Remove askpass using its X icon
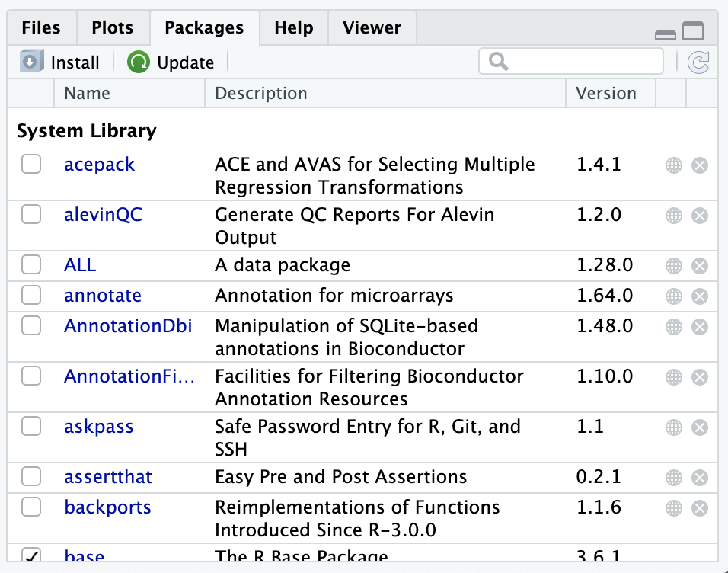The height and width of the screenshot is (573, 728). point(699,427)
